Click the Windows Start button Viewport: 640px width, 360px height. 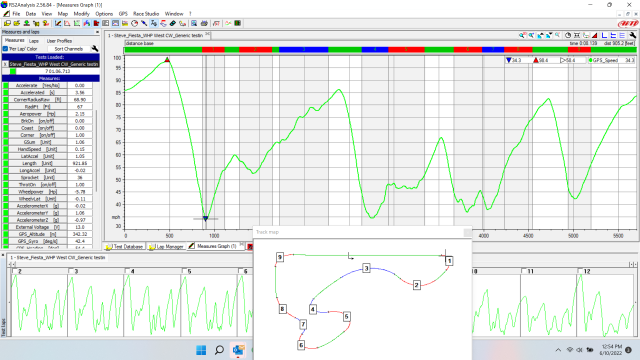click(201, 350)
